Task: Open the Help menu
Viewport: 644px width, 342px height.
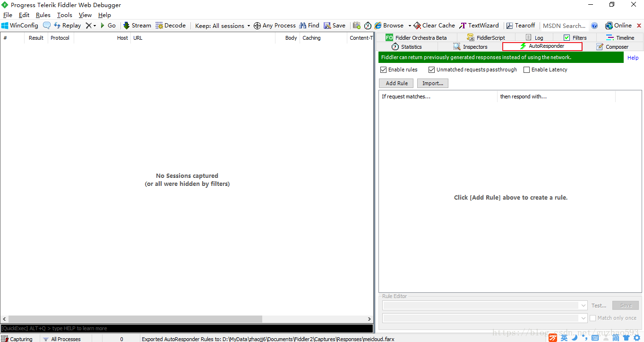Action: (x=104, y=15)
